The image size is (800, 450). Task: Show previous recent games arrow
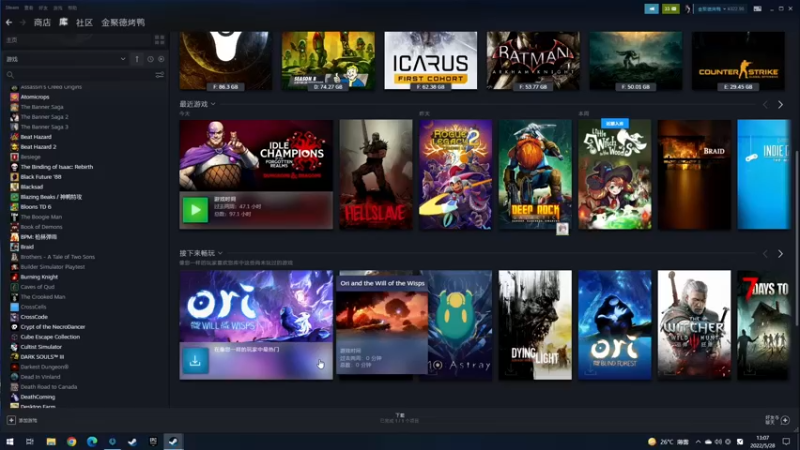[x=765, y=105]
